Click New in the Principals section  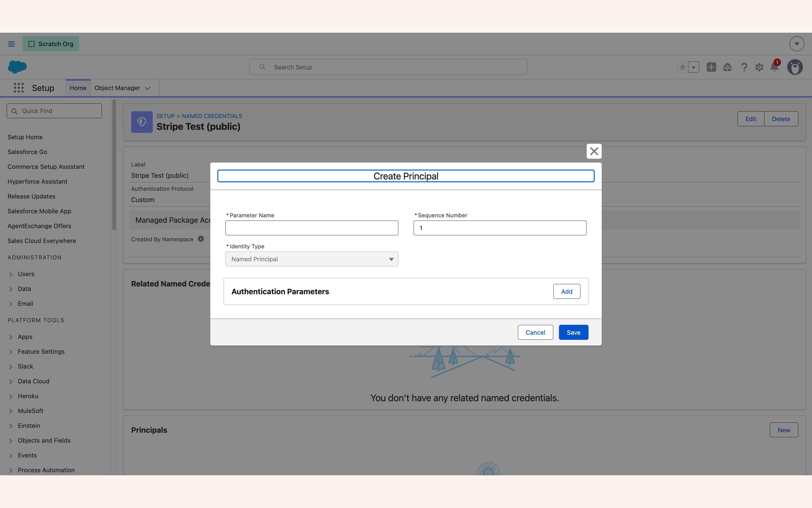click(784, 430)
